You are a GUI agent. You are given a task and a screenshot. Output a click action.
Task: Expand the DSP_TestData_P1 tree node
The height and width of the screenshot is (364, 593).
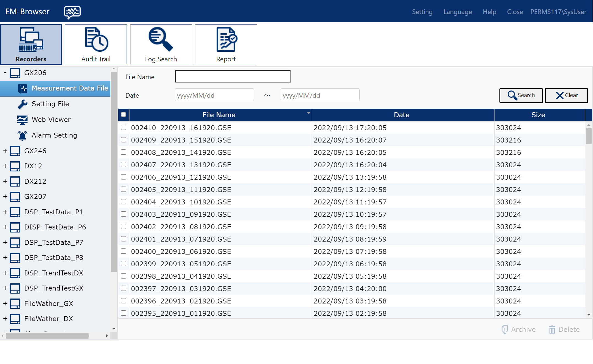(5, 212)
